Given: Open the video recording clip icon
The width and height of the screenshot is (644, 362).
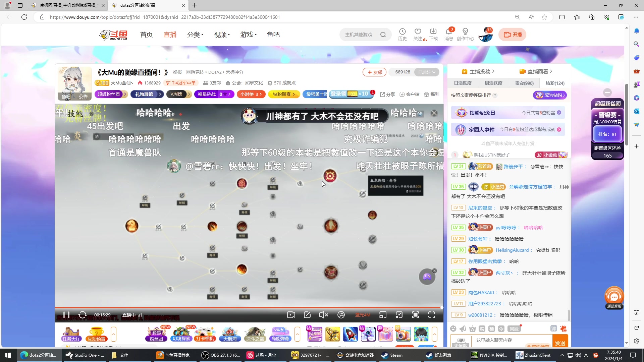Looking at the screenshot, I should coord(291,315).
